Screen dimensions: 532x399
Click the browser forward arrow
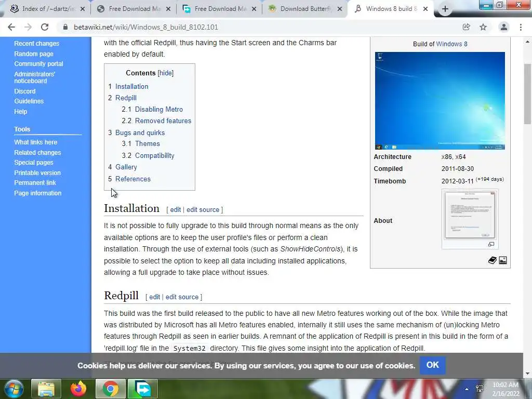pyautogui.click(x=28, y=27)
